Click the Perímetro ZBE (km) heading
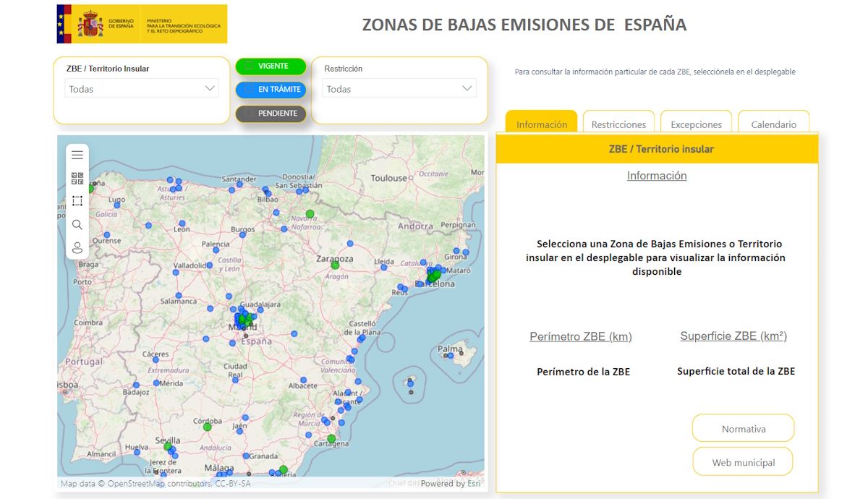The height and width of the screenshot is (499, 868). tap(581, 336)
